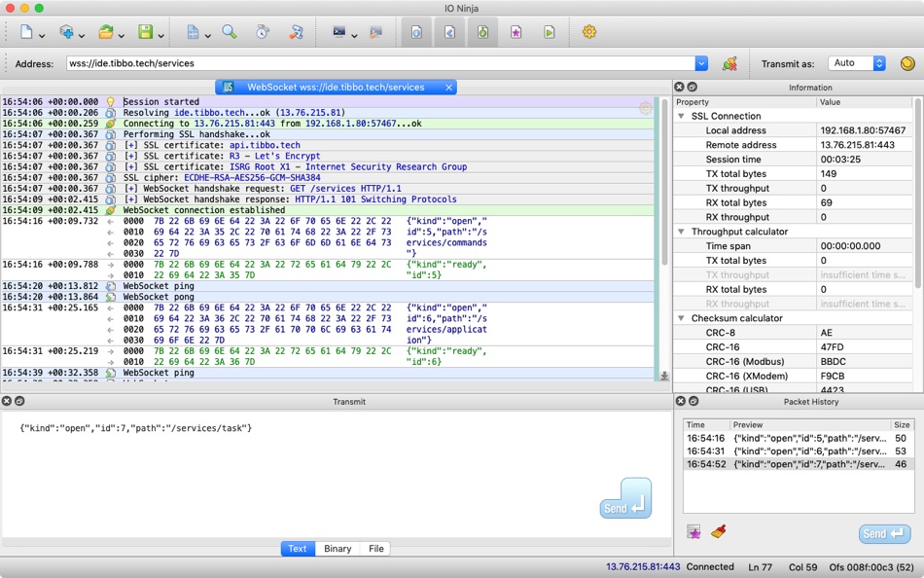Click the 13.76.215.81:443 status bar address
Viewport: 924px width, 578px height.
point(643,566)
